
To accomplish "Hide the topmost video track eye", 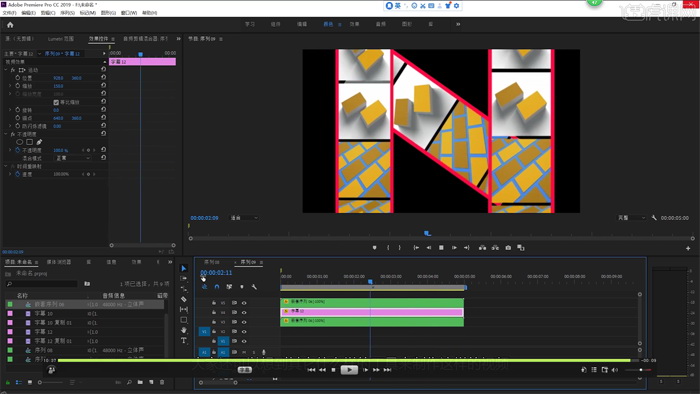I will (x=244, y=303).
